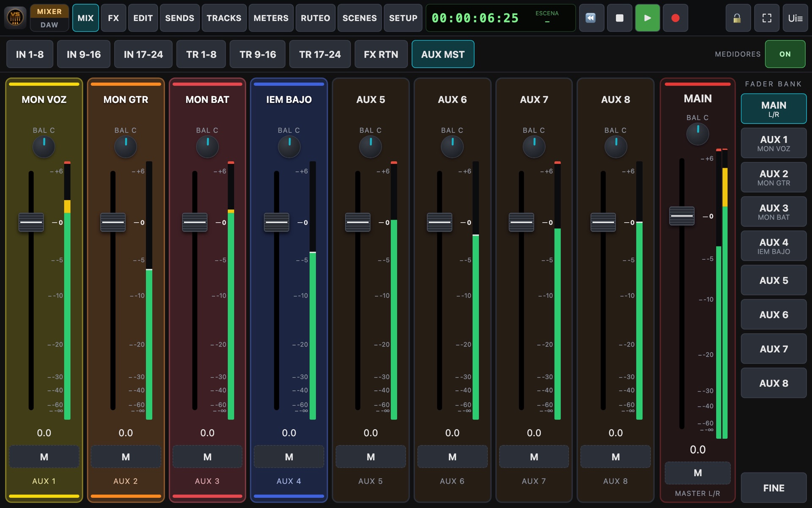Select the IN 1-8 channel bank

point(30,54)
